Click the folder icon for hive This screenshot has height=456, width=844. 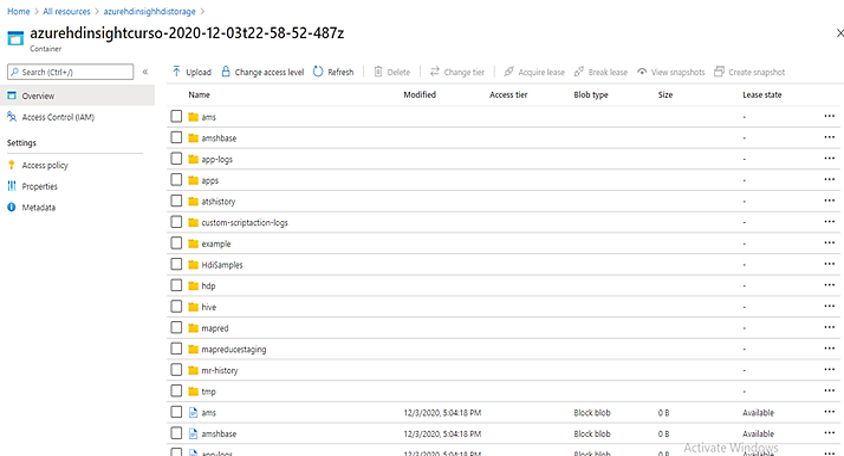coord(193,307)
